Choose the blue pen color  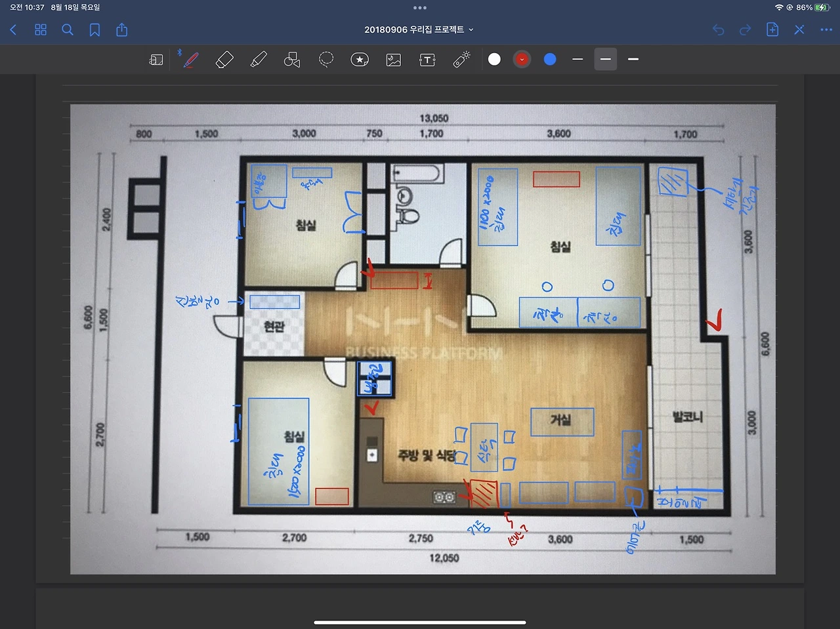click(x=550, y=59)
